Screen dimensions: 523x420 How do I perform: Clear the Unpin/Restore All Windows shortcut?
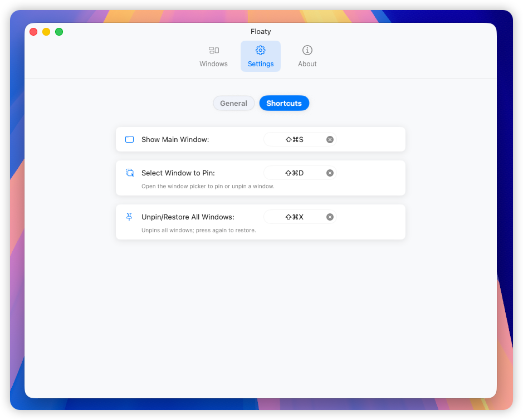[x=330, y=217]
